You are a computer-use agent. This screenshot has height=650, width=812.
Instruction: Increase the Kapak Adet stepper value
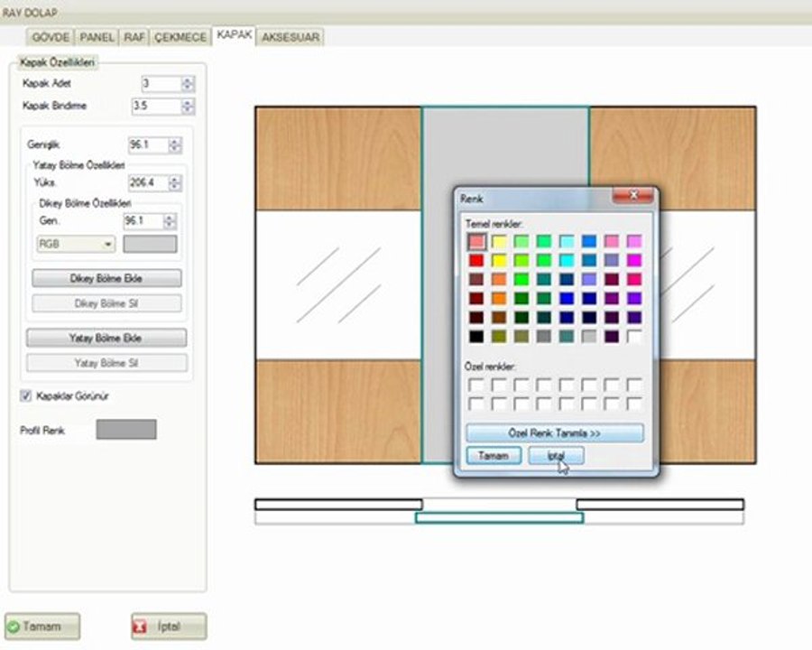pos(188,80)
